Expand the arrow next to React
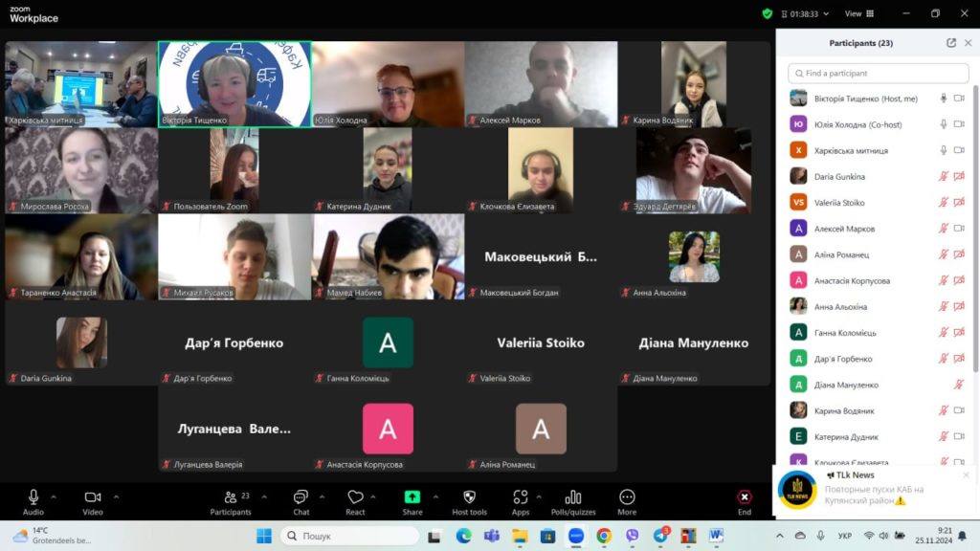The height and width of the screenshot is (551, 980). [x=373, y=497]
